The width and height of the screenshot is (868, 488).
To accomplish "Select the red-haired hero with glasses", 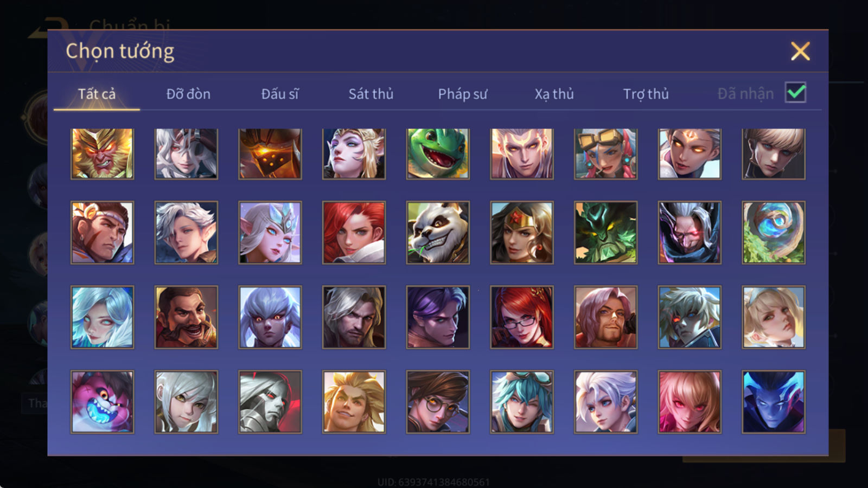I will tap(522, 317).
